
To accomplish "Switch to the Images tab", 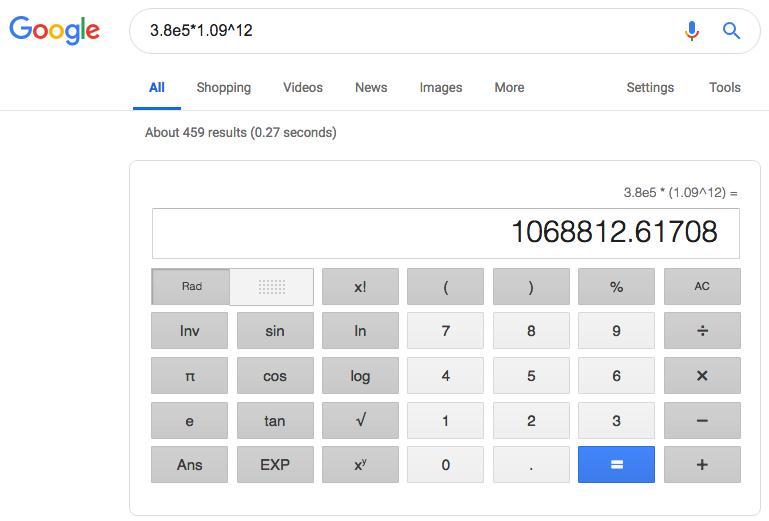I will point(440,88).
